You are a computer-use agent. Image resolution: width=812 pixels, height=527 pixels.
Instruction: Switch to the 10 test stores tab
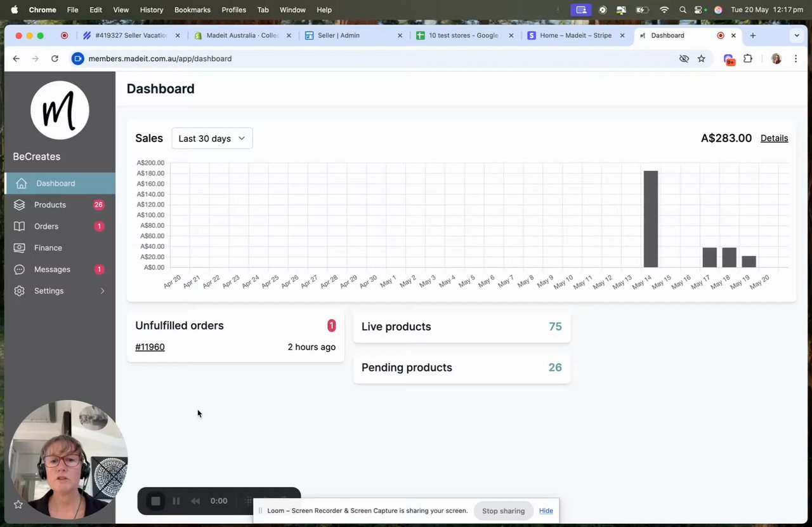(464, 36)
